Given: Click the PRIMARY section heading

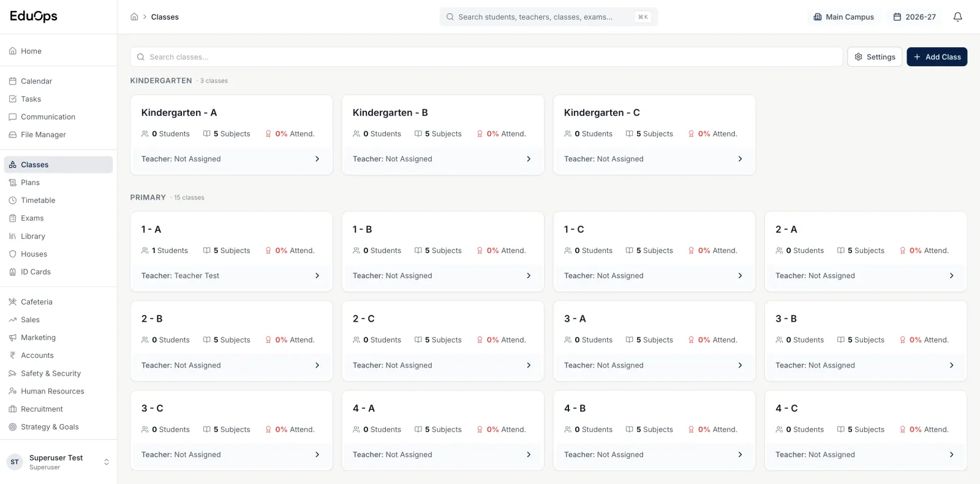Looking at the screenshot, I should click(x=148, y=197).
